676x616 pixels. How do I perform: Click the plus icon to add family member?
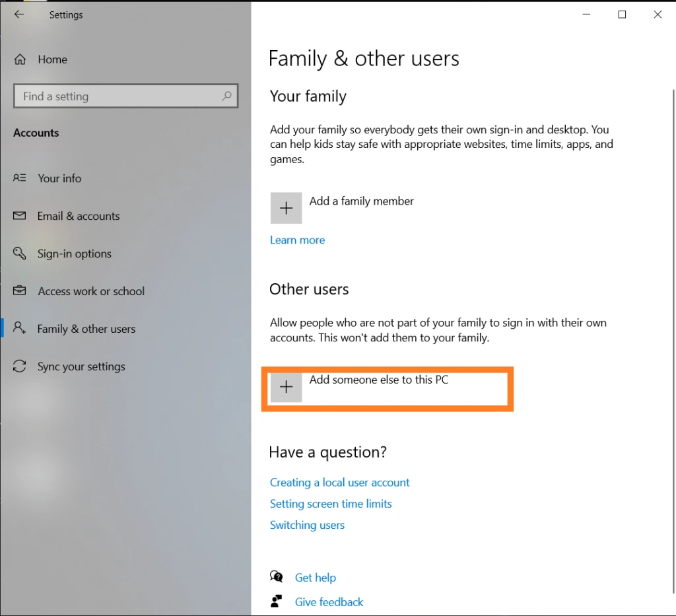pyautogui.click(x=286, y=207)
